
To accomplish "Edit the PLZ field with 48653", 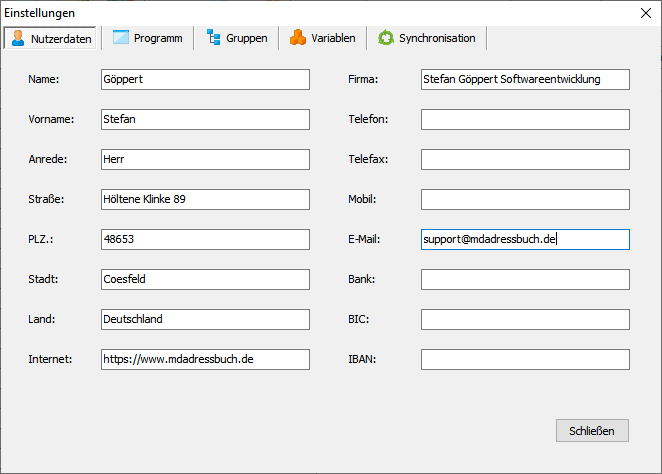I will (205, 239).
